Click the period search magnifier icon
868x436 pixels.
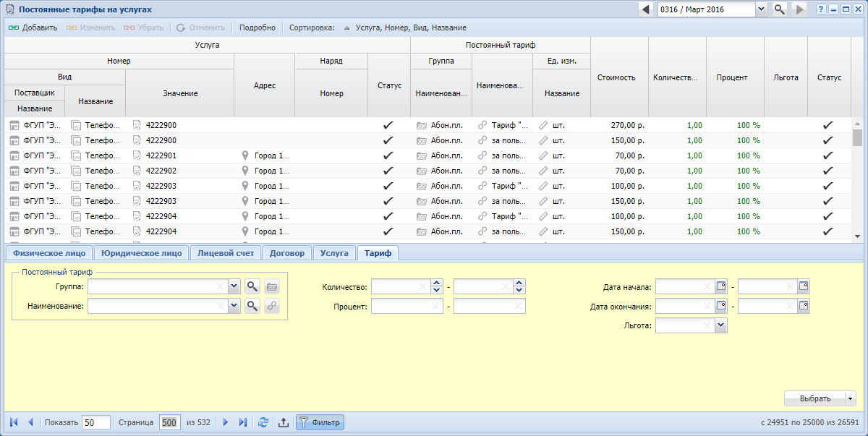click(x=779, y=9)
